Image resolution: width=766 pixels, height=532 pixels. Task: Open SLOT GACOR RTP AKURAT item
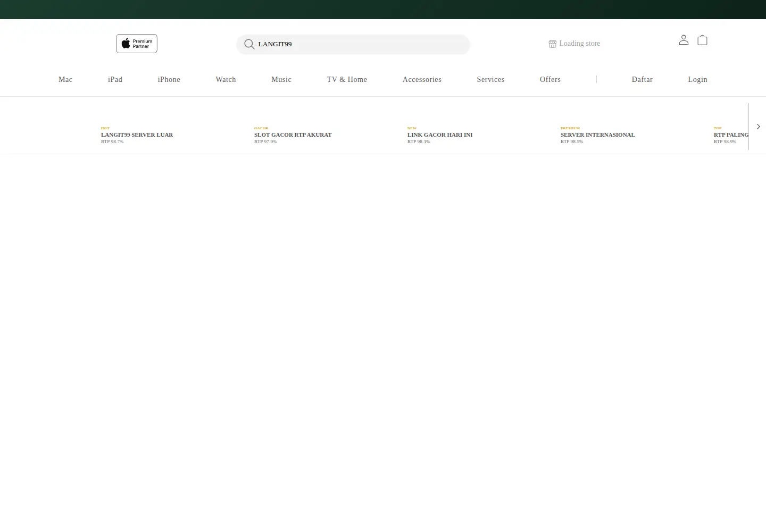293,135
